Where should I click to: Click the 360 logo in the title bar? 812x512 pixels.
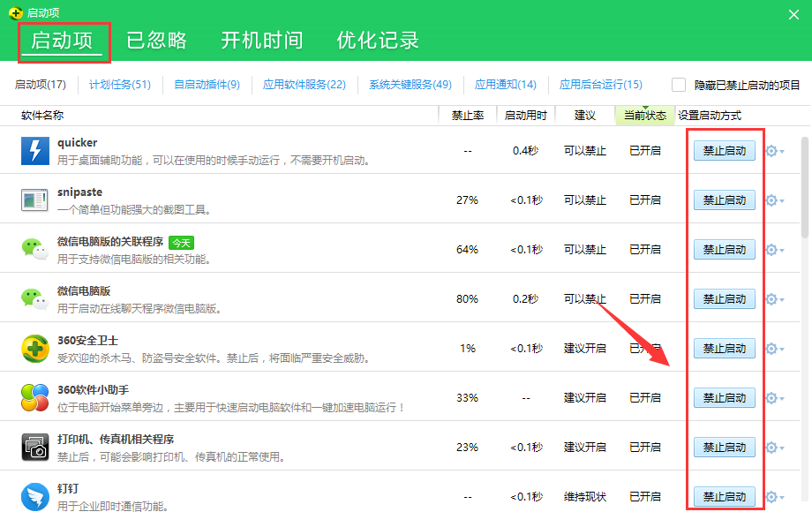pos(16,13)
